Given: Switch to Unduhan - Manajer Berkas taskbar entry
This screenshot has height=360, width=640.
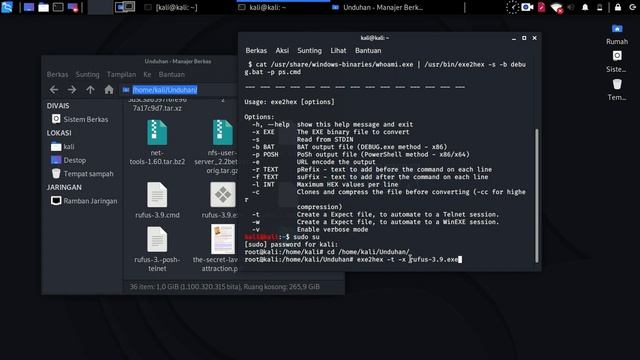Looking at the screenshot, I should [x=378, y=7].
